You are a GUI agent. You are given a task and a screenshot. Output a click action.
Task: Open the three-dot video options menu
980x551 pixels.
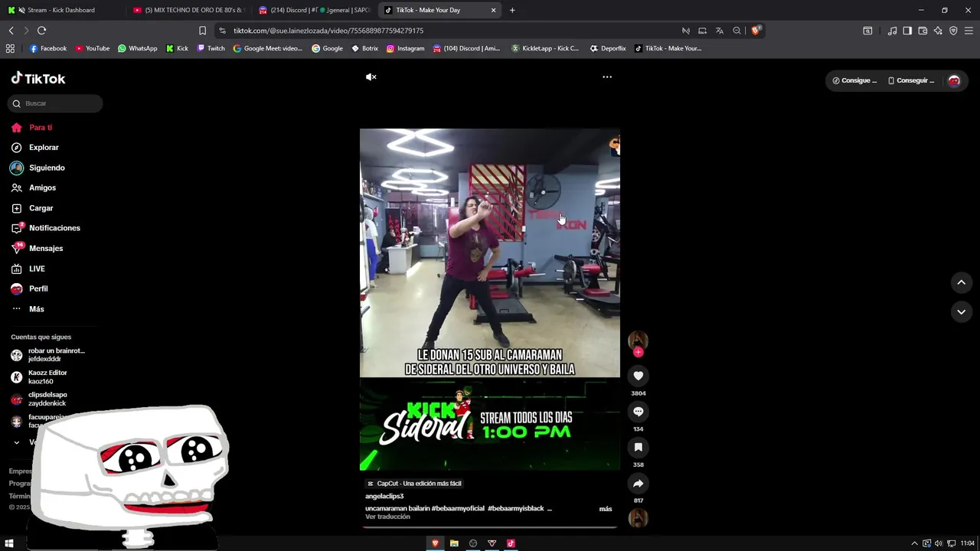coord(607,77)
